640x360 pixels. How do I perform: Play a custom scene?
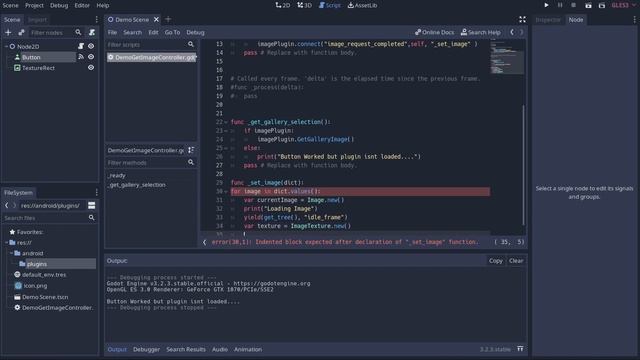602,5
